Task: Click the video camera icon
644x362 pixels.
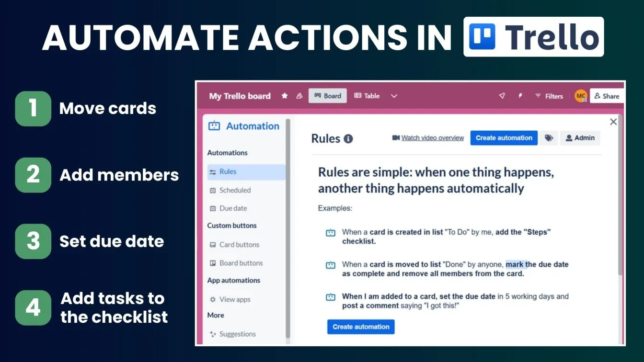Action: click(x=396, y=138)
